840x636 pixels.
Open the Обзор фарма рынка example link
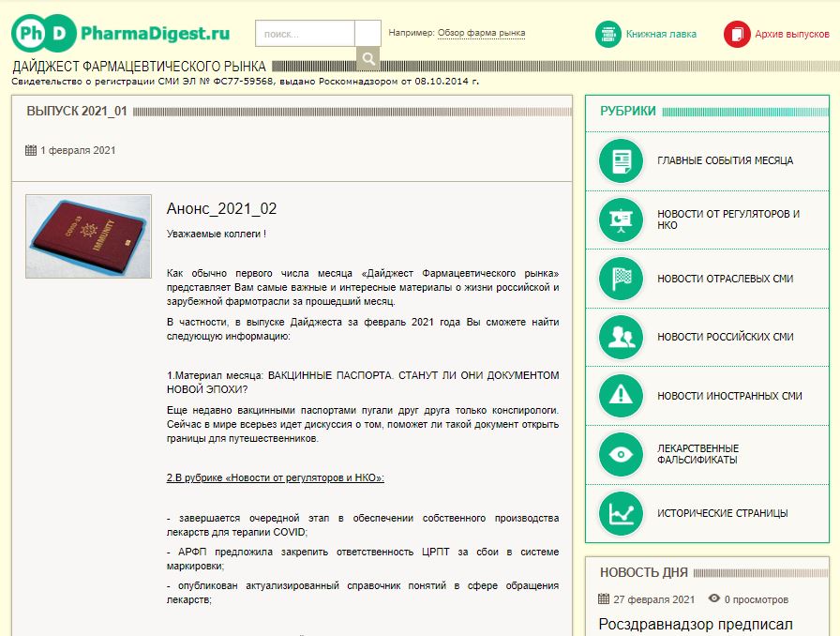click(x=481, y=33)
